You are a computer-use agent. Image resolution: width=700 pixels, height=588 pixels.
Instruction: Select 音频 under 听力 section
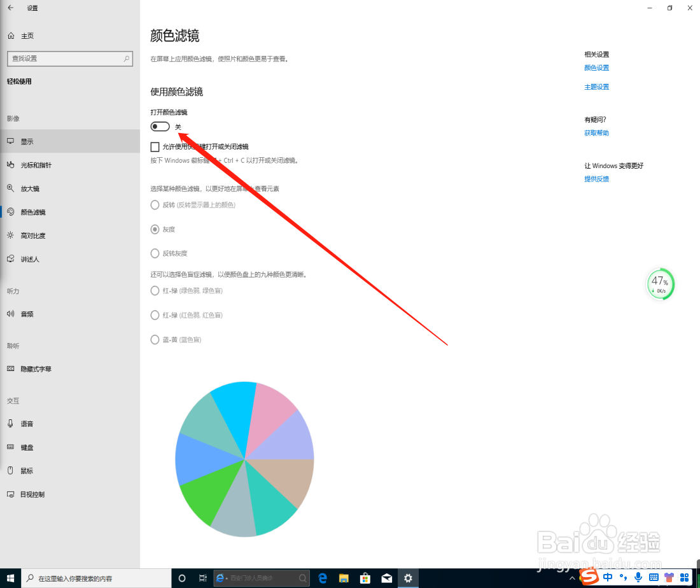click(26, 314)
